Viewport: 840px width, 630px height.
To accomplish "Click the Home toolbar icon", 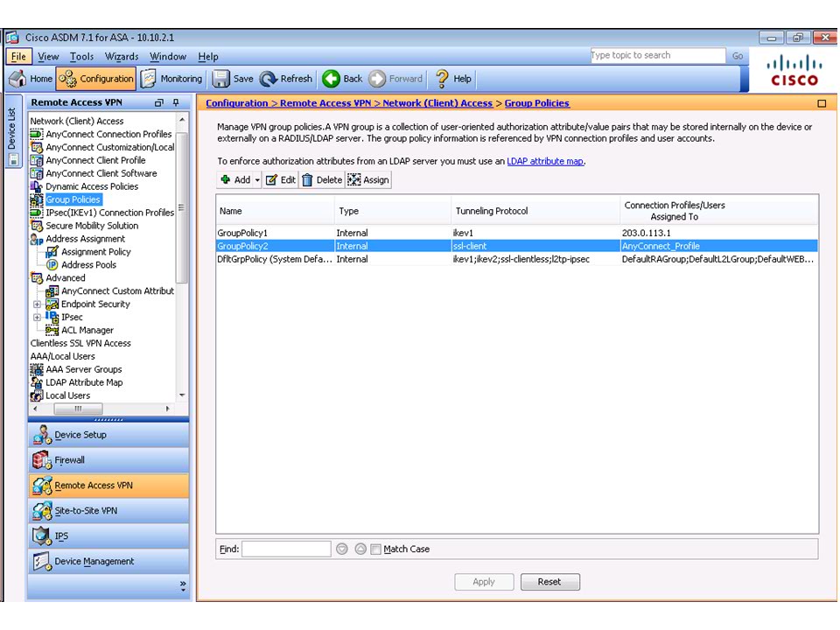I will (17, 79).
